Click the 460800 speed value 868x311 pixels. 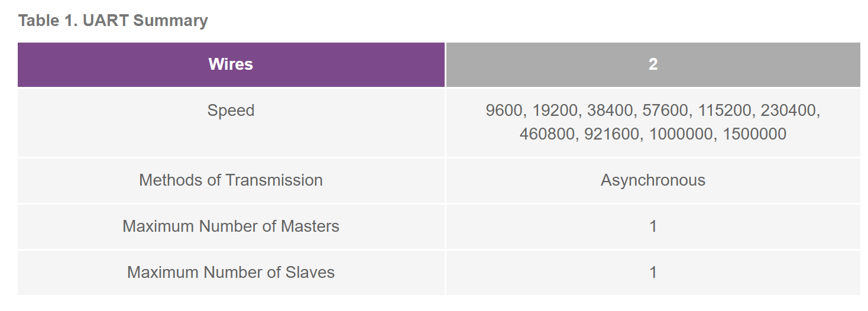pos(548,134)
